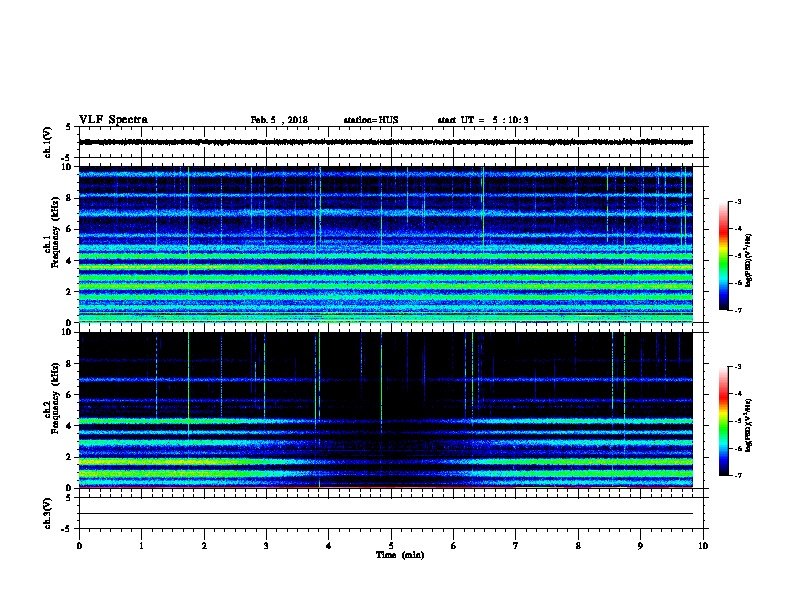Click the '-3' value on ch.1 colorbar
Viewport: 792px width, 612px height.
tap(737, 201)
